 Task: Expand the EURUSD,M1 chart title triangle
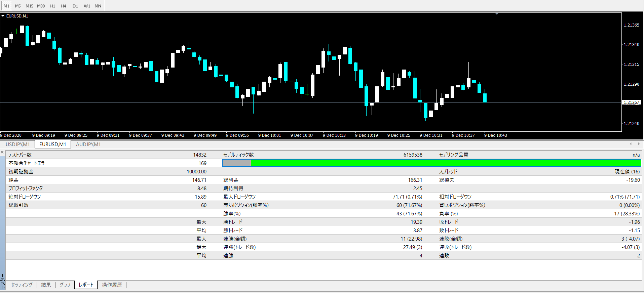pos(3,16)
